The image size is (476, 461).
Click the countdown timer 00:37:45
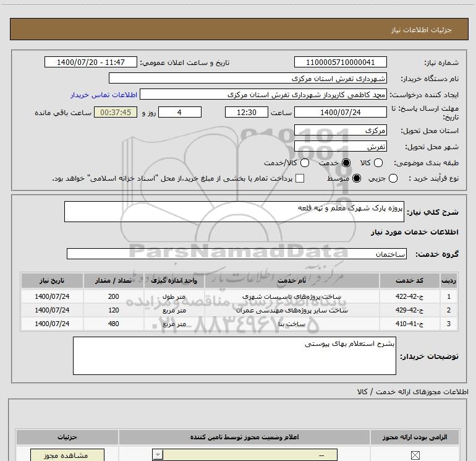coord(116,112)
